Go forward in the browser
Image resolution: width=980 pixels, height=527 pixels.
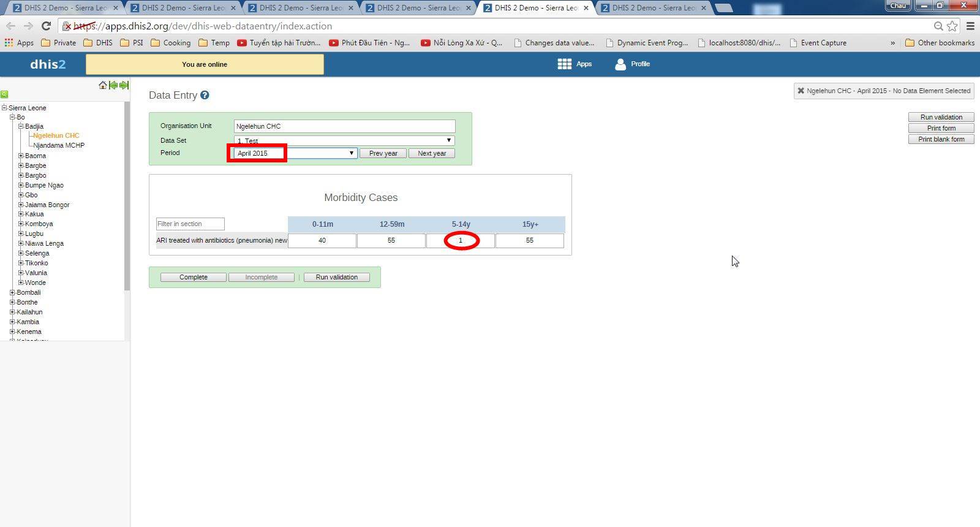point(28,26)
